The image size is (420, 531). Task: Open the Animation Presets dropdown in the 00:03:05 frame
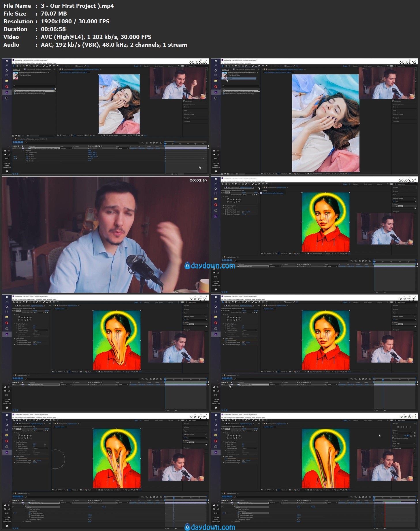pos(248,195)
